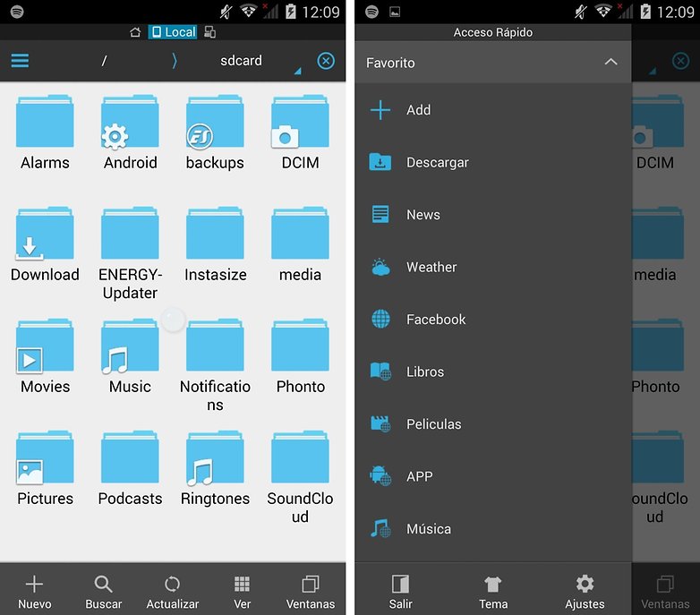Tap the sdcard path segment

[x=241, y=61]
